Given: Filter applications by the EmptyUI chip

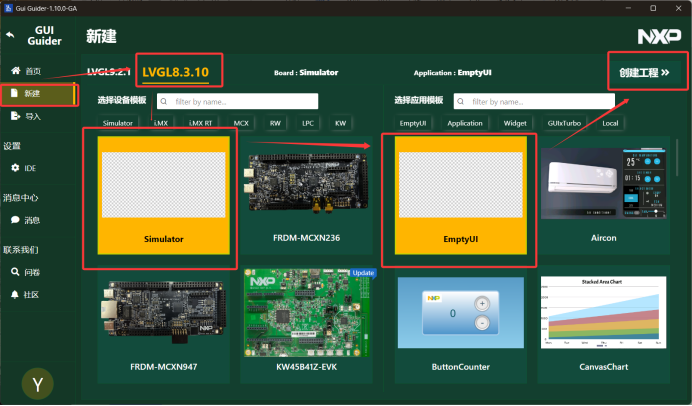Looking at the screenshot, I should point(413,123).
